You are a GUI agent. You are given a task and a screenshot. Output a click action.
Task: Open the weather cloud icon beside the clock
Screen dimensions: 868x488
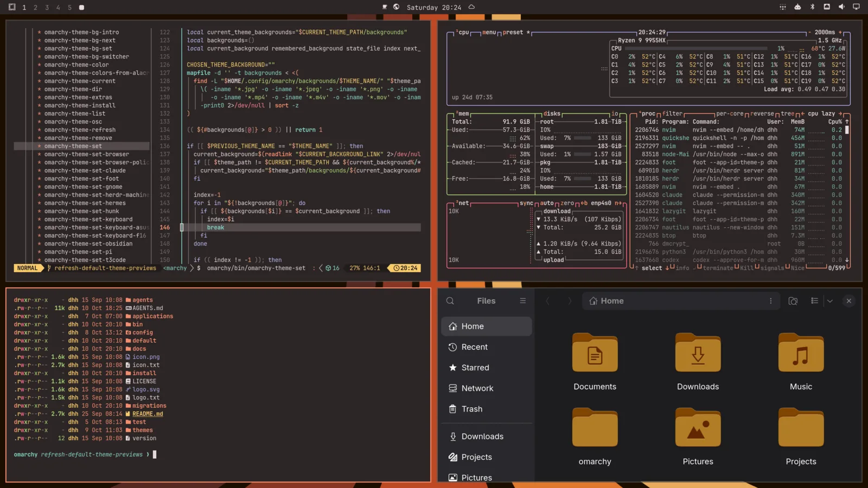471,7
